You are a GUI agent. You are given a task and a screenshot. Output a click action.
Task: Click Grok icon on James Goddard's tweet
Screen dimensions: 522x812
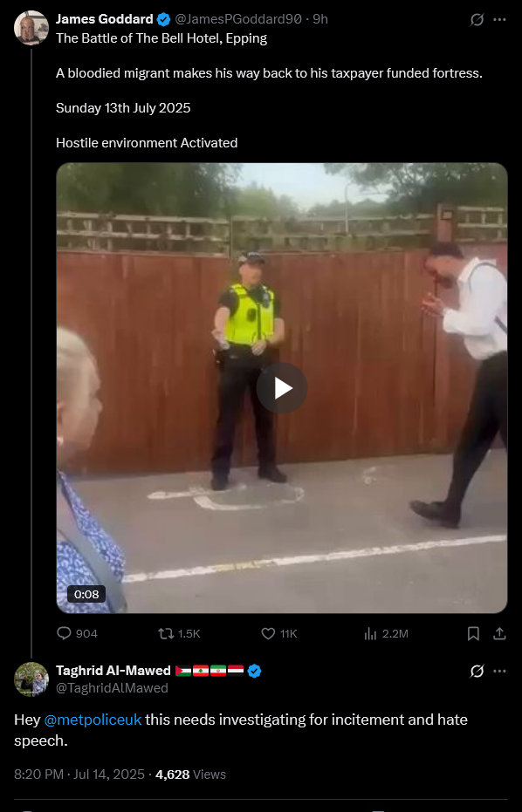pos(477,20)
